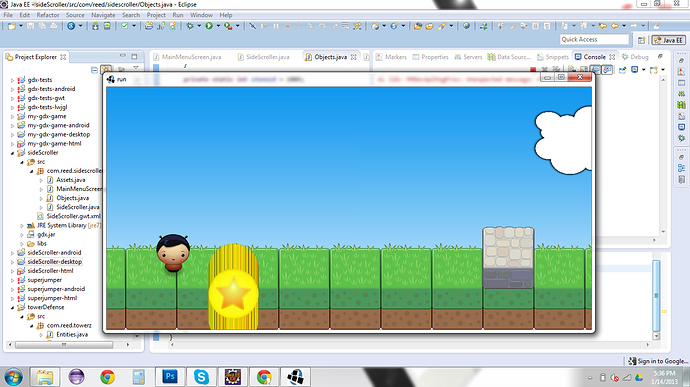
Task: Click the green Run toolbar button
Action: [x=209, y=26]
